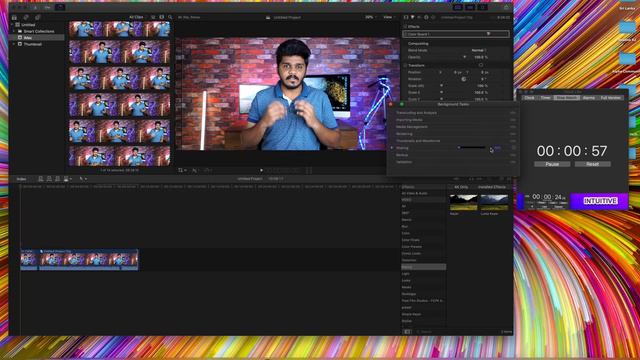The image size is (640, 360).
Task: Expand the Smart Collections folder
Action: (14, 31)
